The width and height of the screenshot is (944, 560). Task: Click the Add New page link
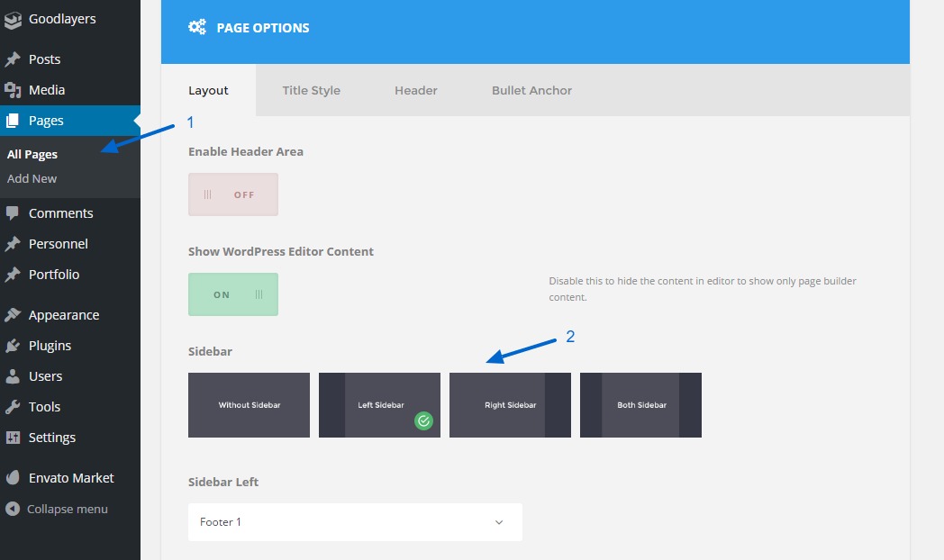point(32,179)
